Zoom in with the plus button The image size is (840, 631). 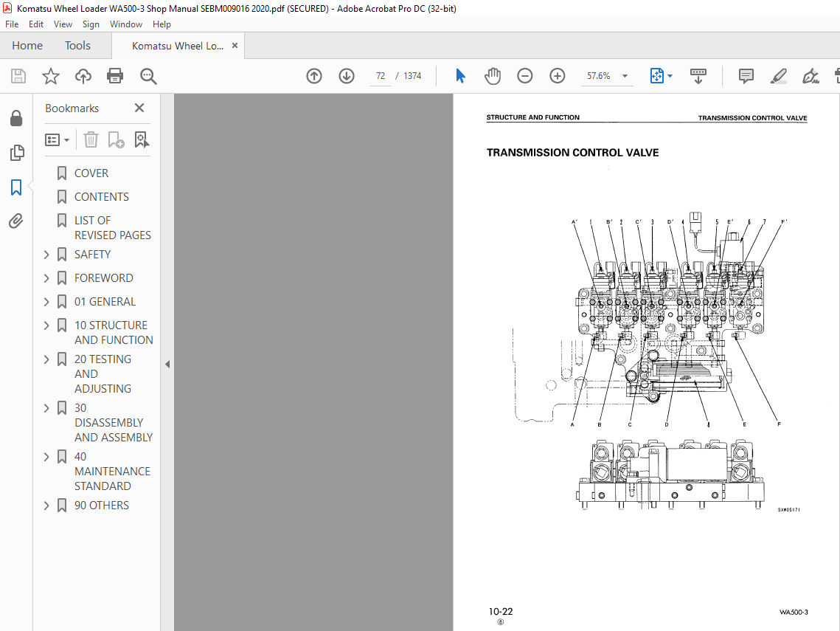click(x=557, y=76)
